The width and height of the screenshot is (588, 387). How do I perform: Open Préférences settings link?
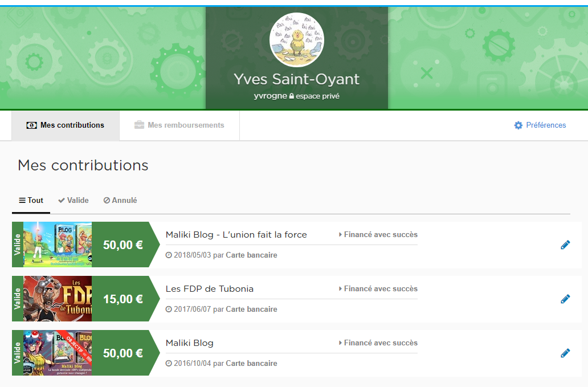[545, 125]
